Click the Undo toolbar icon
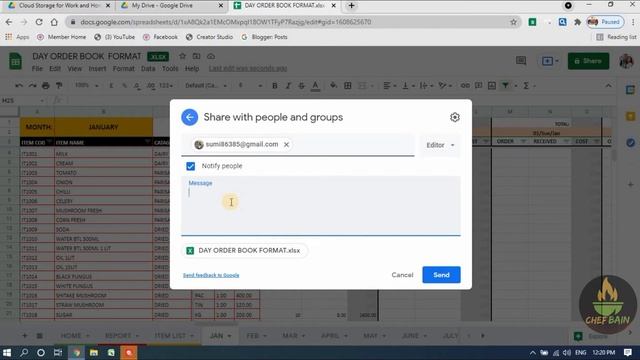Image resolution: width=640 pixels, height=360 pixels. 19,86
